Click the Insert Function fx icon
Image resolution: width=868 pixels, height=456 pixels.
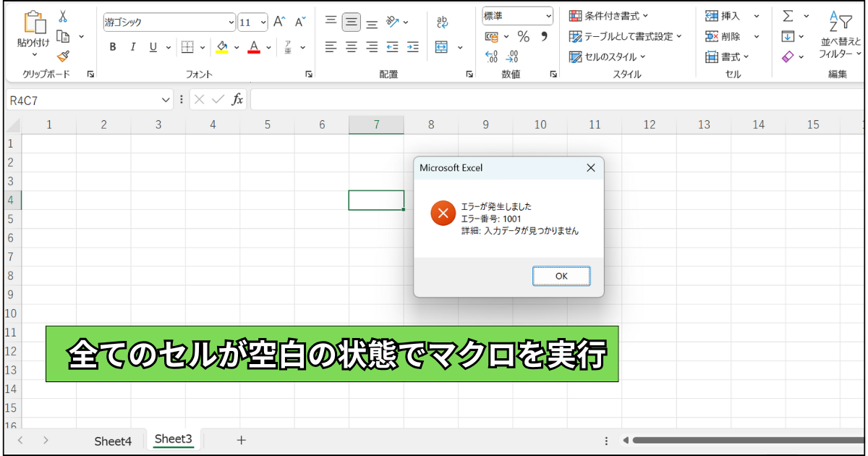[237, 100]
